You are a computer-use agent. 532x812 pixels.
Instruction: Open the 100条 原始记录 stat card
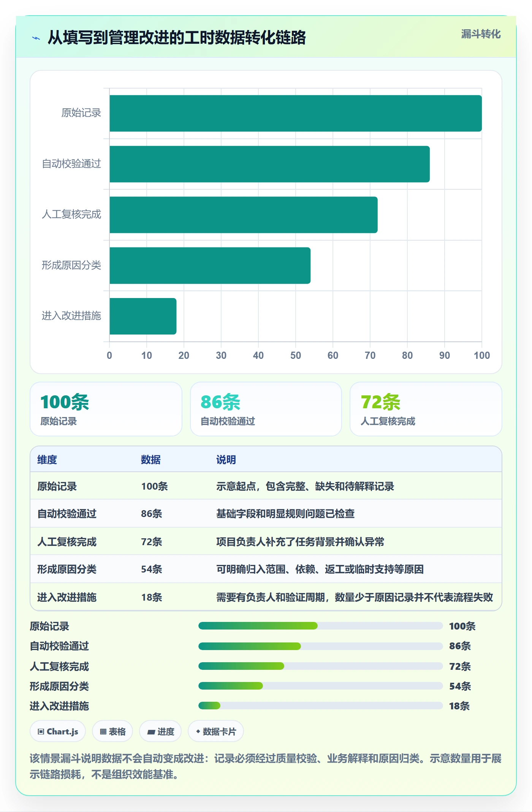(x=106, y=409)
